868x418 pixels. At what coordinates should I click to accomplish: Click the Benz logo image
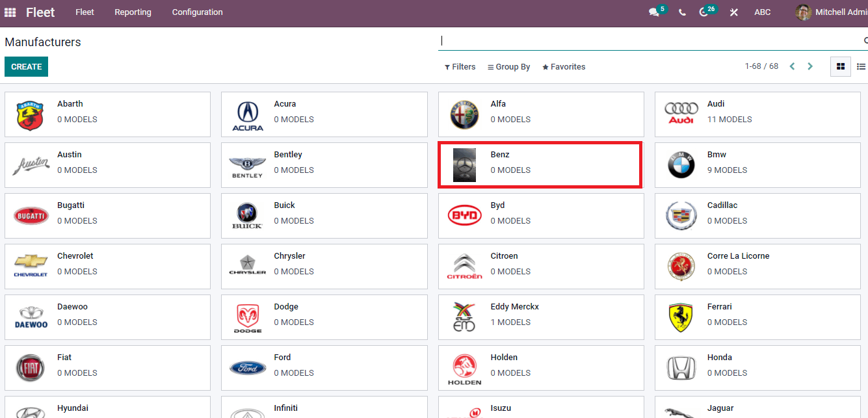point(464,165)
